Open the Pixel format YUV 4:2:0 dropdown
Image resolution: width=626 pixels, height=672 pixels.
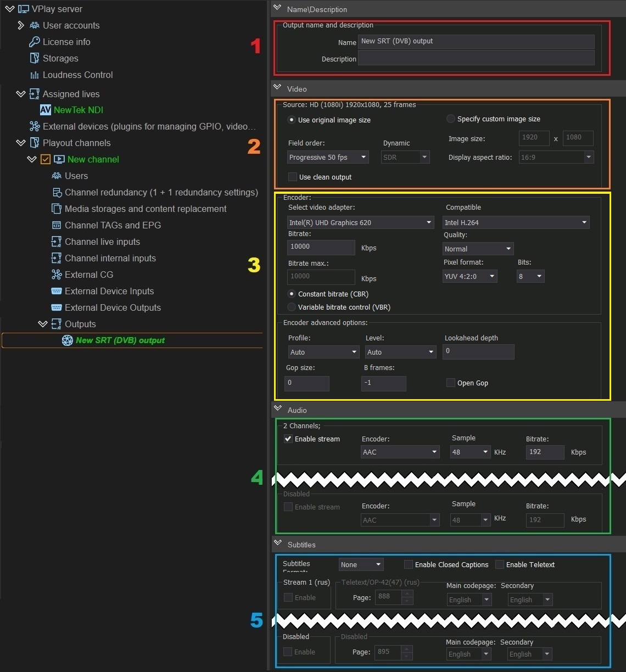click(470, 276)
